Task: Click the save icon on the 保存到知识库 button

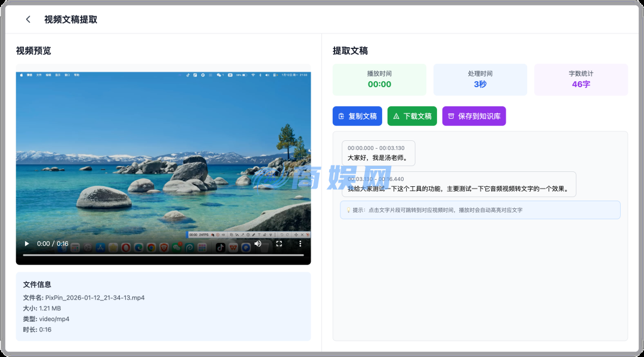Action: point(450,116)
